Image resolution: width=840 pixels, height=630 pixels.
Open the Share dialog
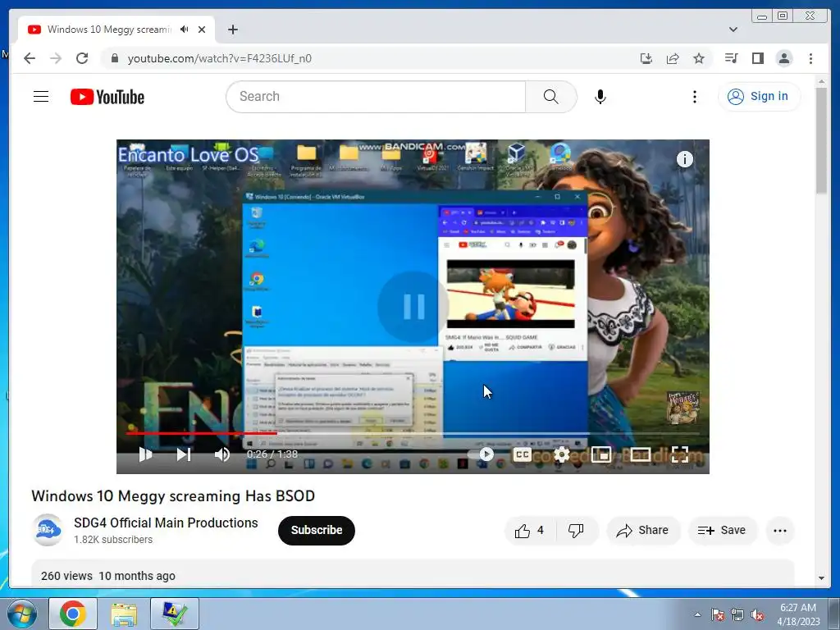pos(642,531)
